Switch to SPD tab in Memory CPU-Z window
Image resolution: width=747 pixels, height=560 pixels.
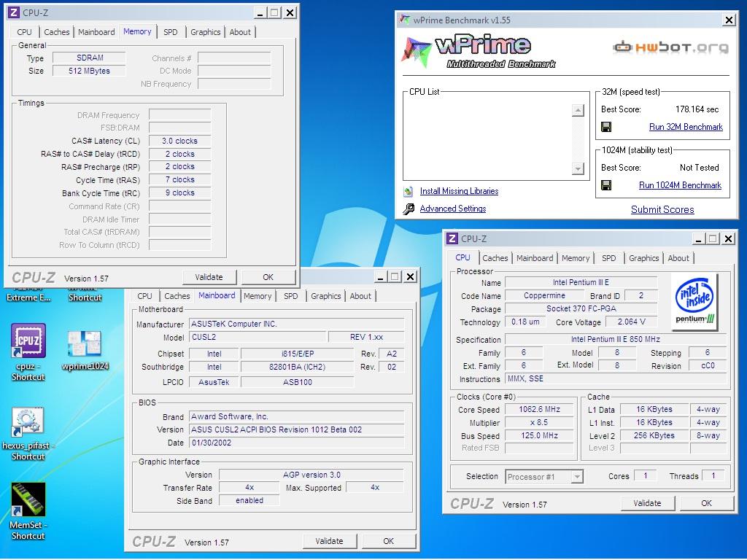point(171,32)
